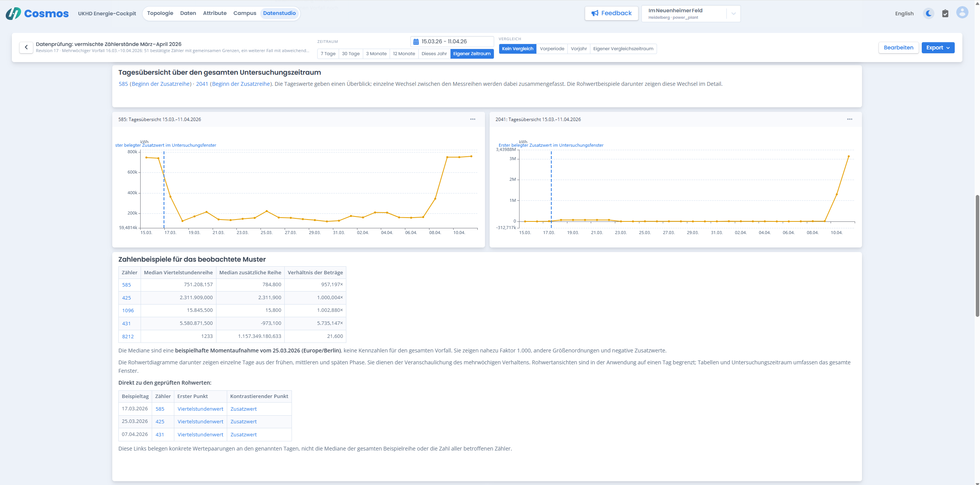Select the Dieses Jahr time range
This screenshot has height=485, width=980.
click(x=434, y=54)
